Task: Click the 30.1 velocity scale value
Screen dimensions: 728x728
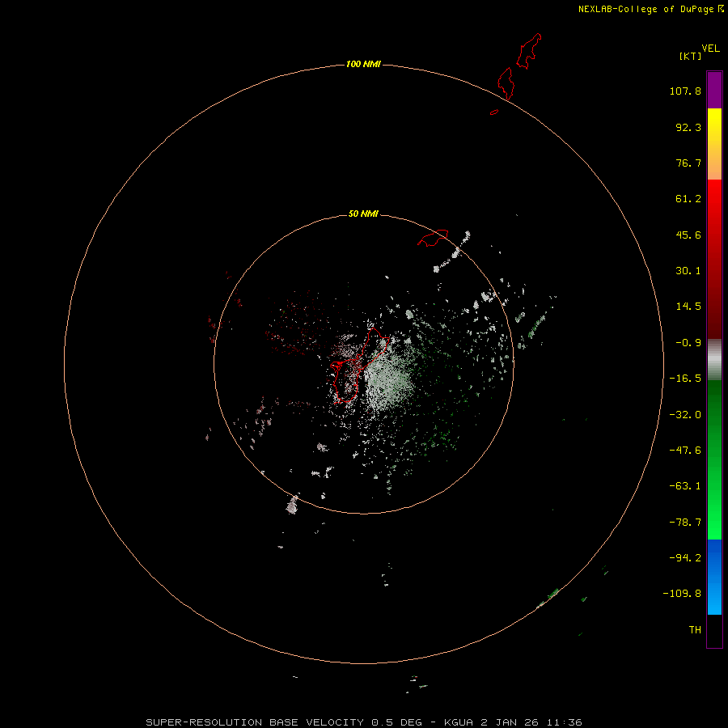Action: click(x=688, y=271)
